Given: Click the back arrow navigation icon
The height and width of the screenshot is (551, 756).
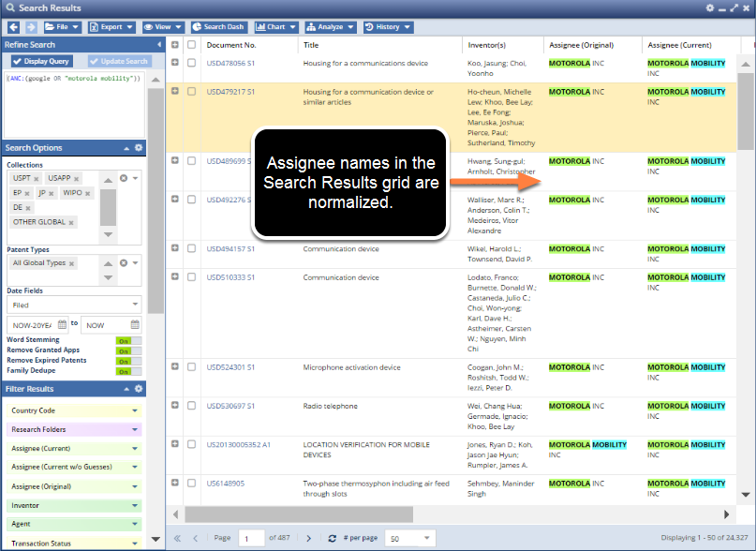Looking at the screenshot, I should point(13,27).
